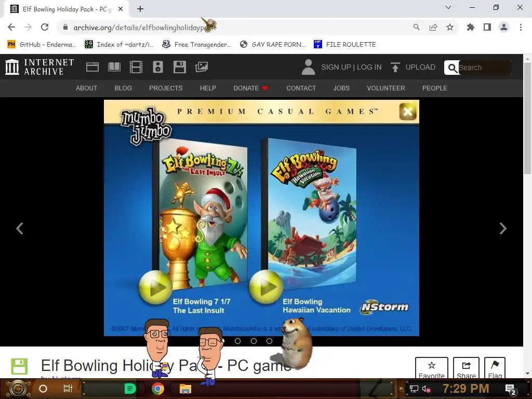Click the Archive search magnifier icon
This screenshot has height=399, width=532.
[452, 68]
